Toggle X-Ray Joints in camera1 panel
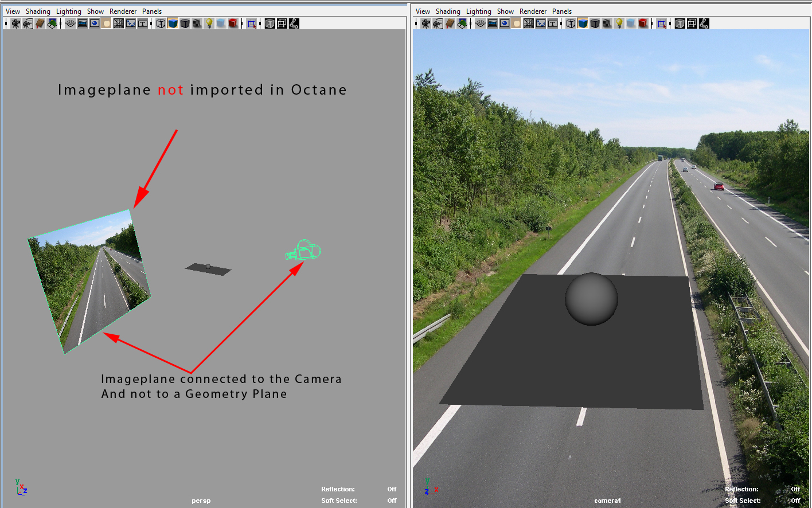The image size is (812, 508). tap(704, 24)
